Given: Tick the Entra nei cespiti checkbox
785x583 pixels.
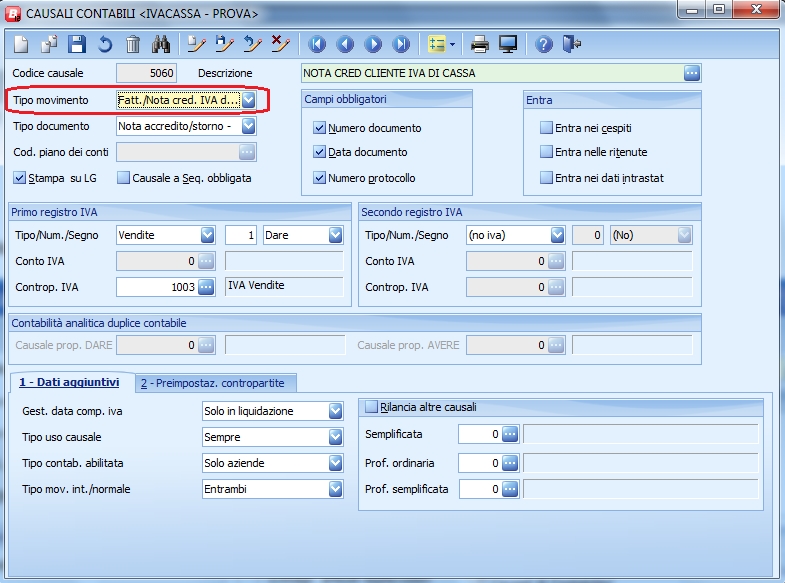Looking at the screenshot, I should [x=546, y=128].
